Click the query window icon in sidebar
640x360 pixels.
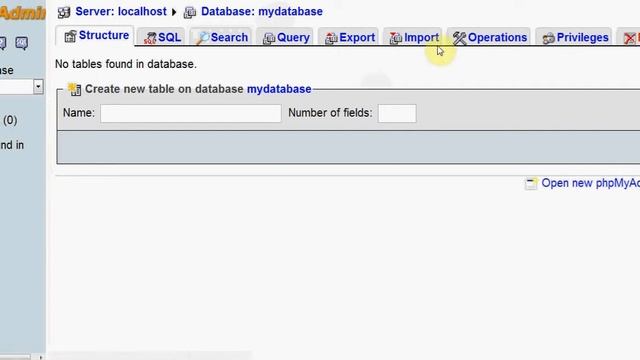22,43
